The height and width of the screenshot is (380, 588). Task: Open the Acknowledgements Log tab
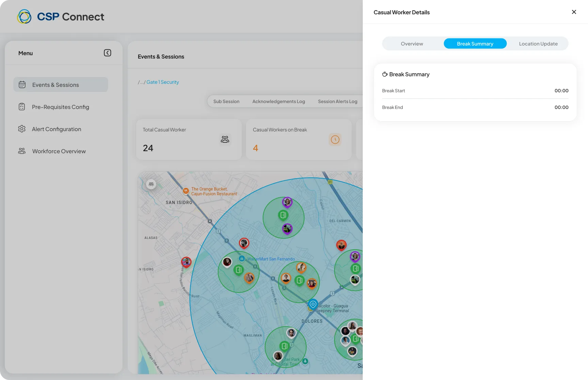tap(279, 101)
